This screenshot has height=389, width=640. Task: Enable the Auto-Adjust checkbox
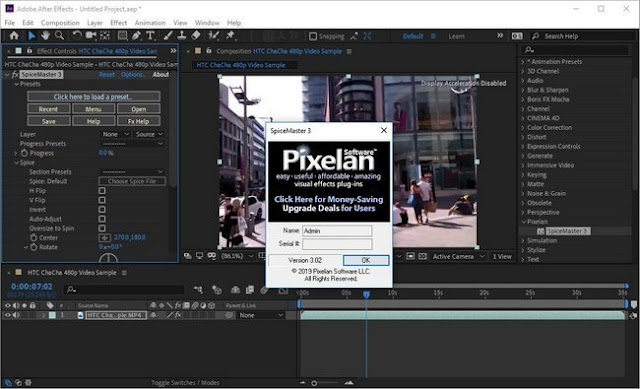pos(102,219)
